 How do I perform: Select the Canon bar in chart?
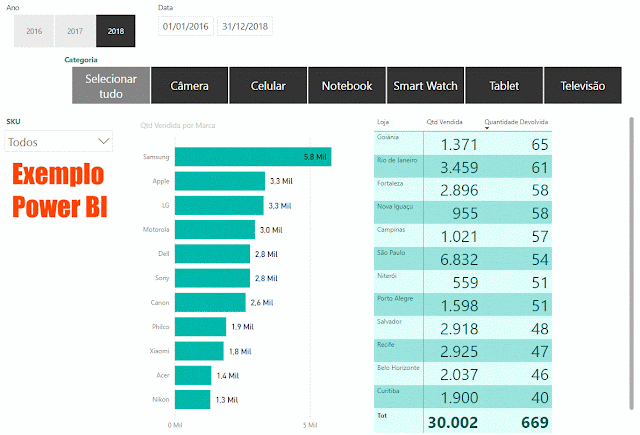click(x=210, y=302)
